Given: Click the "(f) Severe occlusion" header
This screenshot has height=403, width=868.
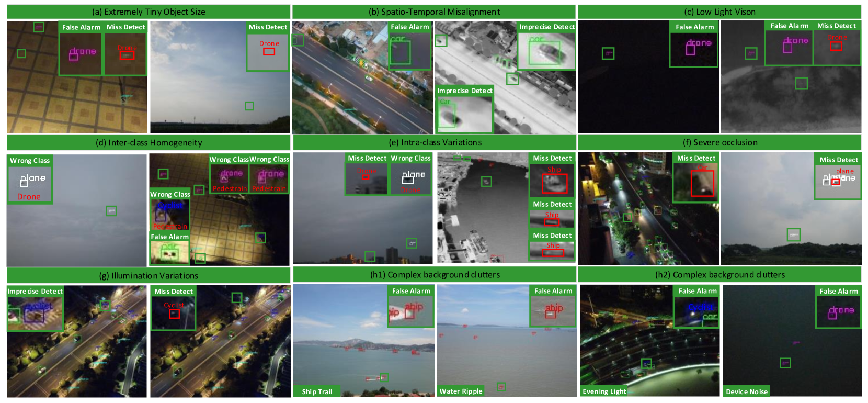Looking at the screenshot, I should point(719,142).
